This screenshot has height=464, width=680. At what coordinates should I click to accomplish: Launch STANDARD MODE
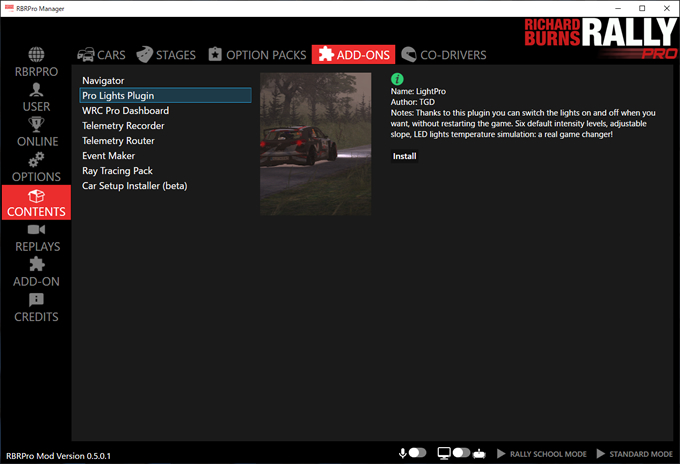click(635, 454)
